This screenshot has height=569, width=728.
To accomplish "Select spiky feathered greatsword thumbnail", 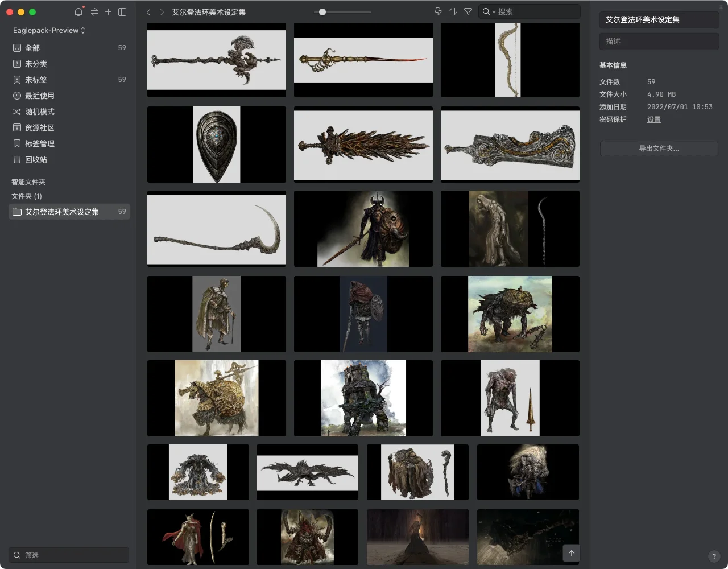I will coord(363,145).
